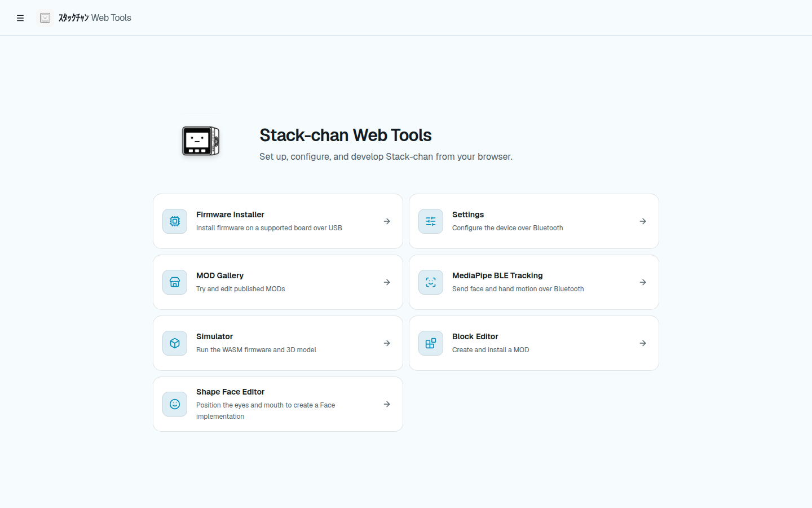Click the スタックチャン Web Tools header title
The image size is (812, 508).
click(x=95, y=18)
